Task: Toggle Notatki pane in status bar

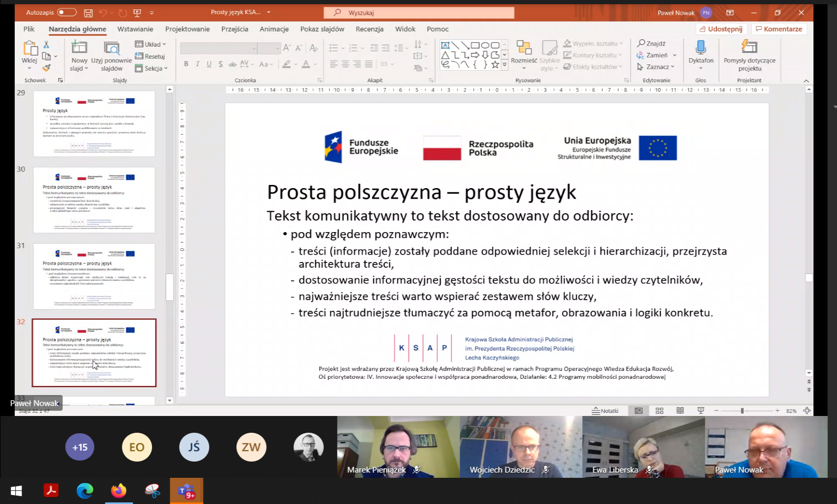Action: point(605,411)
